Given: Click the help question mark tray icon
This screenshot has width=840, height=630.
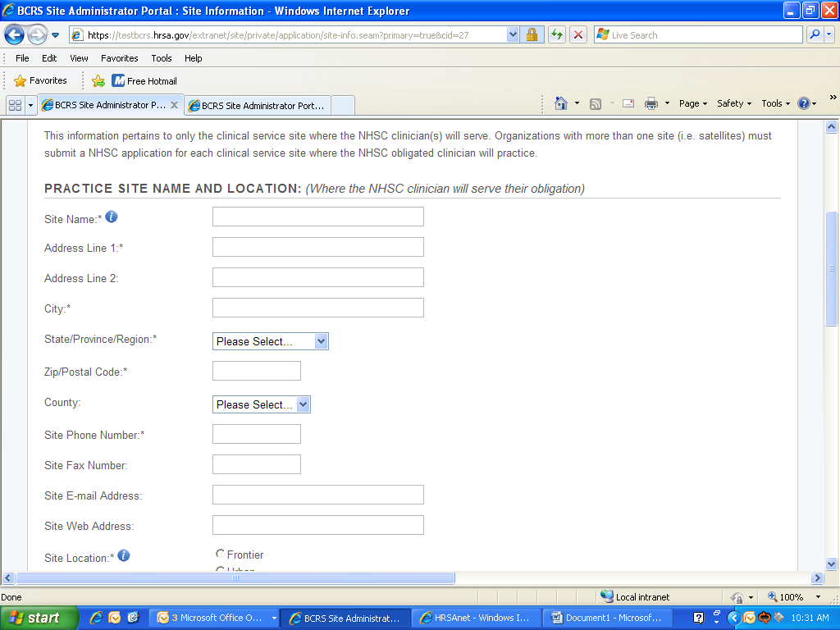Looking at the screenshot, I should pyautogui.click(x=699, y=619).
